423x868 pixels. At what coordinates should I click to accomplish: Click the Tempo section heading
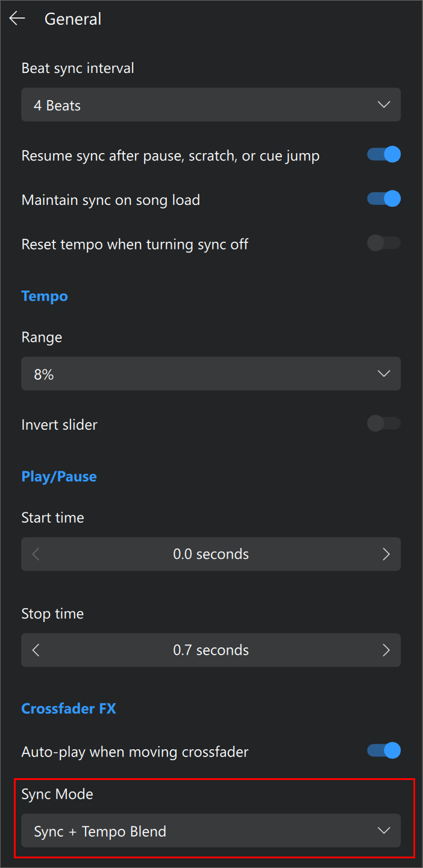45,296
